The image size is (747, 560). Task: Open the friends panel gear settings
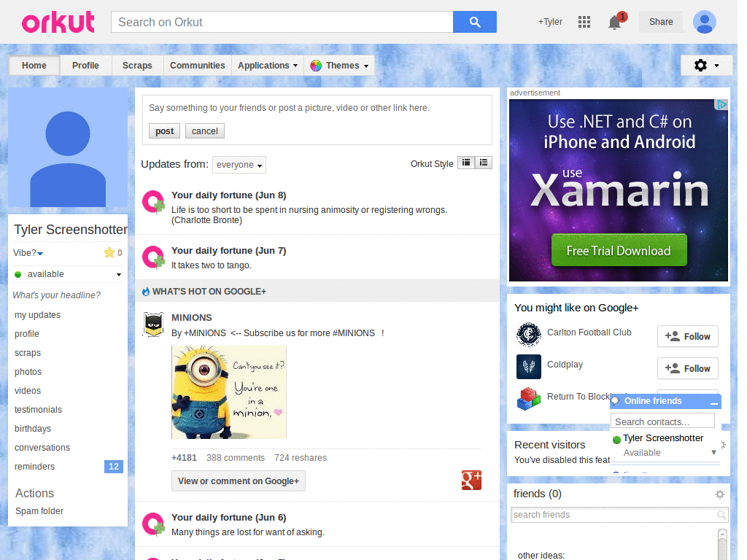coord(720,494)
